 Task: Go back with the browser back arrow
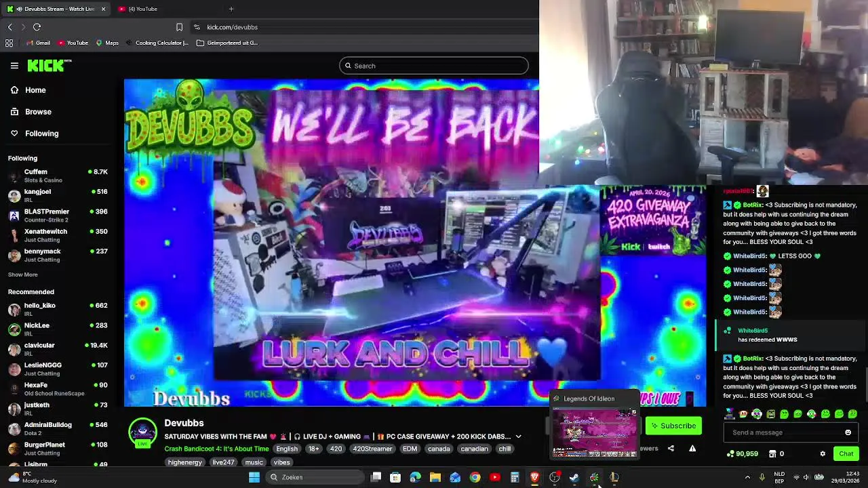click(x=10, y=27)
